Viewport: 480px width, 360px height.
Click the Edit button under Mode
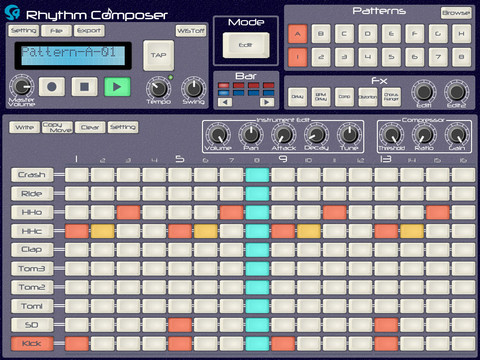tap(246, 45)
